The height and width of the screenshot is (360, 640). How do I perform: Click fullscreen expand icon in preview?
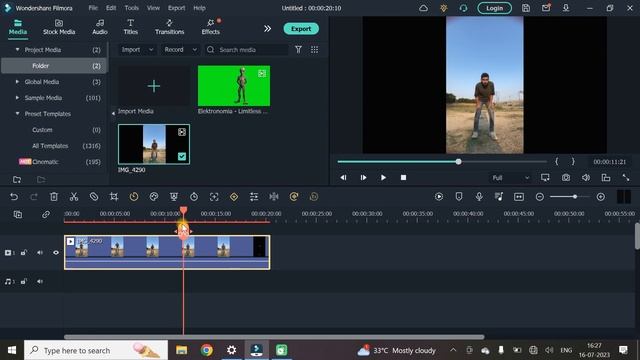tap(626, 178)
